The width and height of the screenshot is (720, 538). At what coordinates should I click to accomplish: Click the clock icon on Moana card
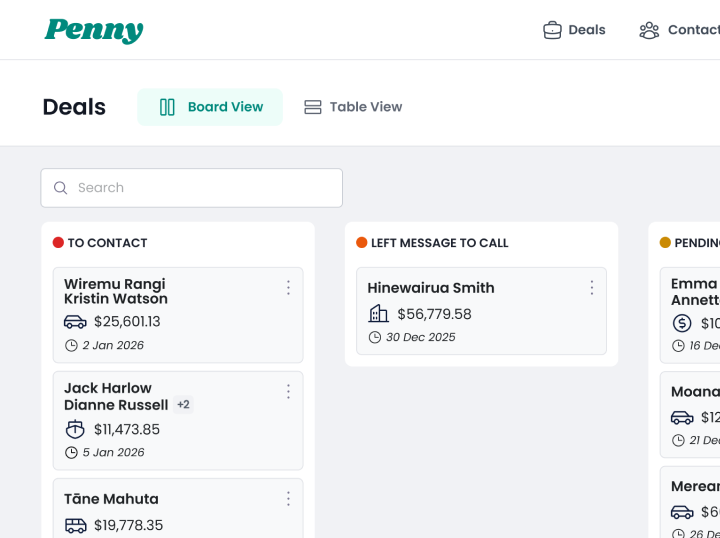click(x=678, y=441)
